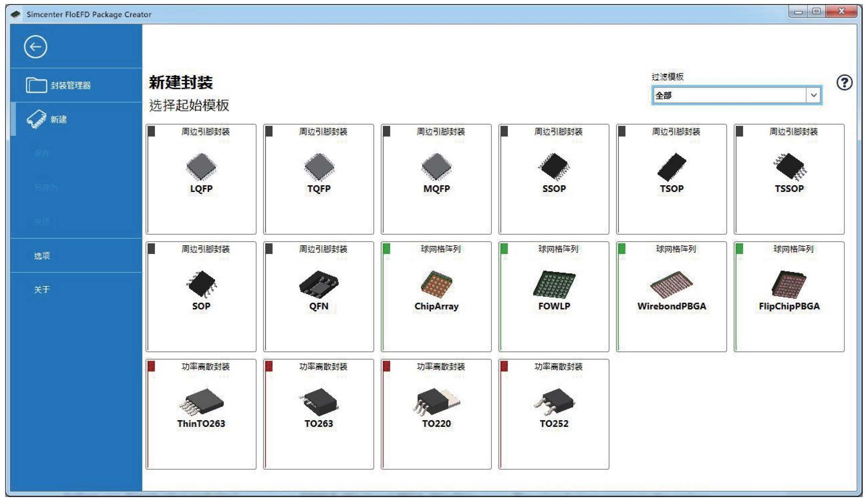The height and width of the screenshot is (500, 868).
Task: Click the TO252 template label
Action: (x=554, y=424)
